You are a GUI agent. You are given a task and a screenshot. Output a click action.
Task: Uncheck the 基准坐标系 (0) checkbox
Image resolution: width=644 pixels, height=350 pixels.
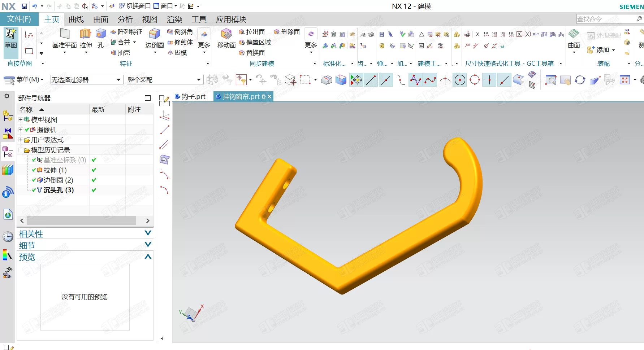coord(34,160)
